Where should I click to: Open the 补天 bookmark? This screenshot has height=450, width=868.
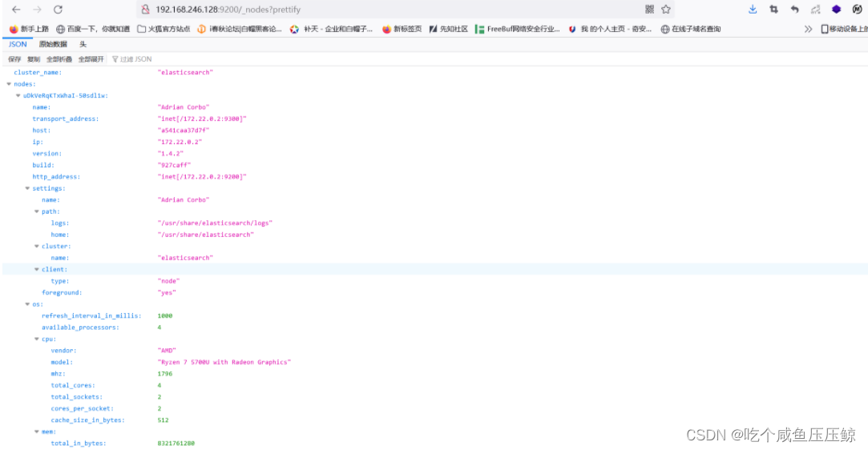coord(332,29)
